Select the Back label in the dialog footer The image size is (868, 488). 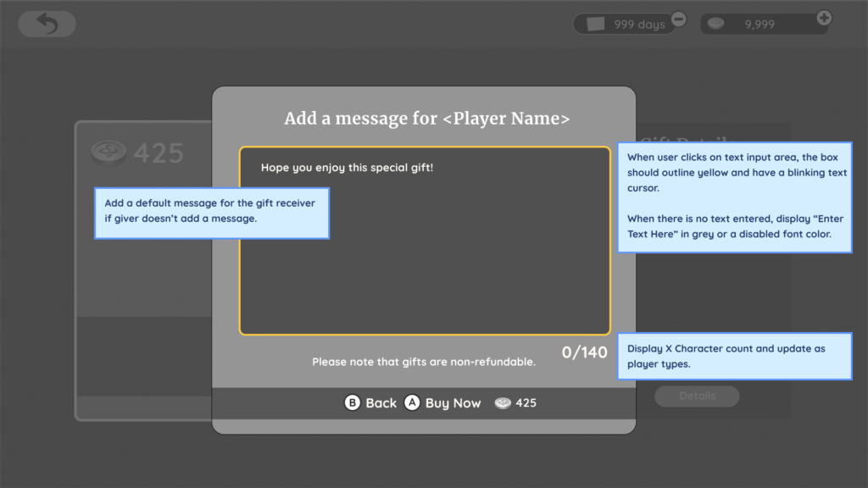tap(381, 403)
